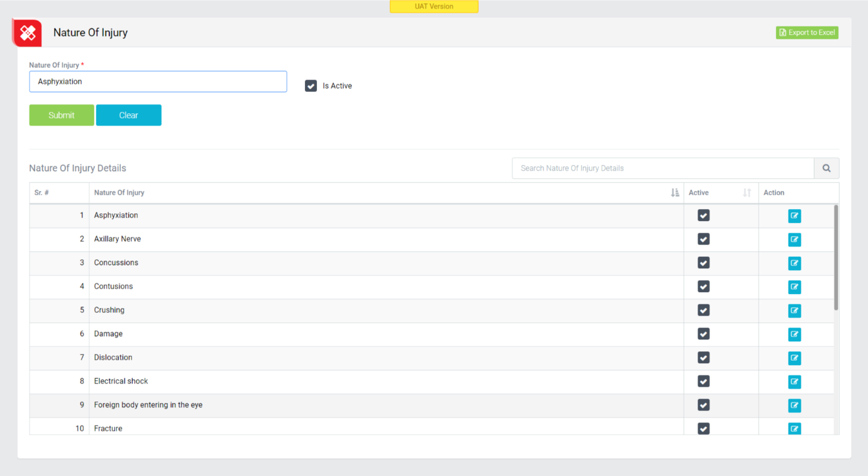Toggle Active checkbox for Foreign body row
Image resolution: width=868 pixels, height=476 pixels.
point(704,405)
